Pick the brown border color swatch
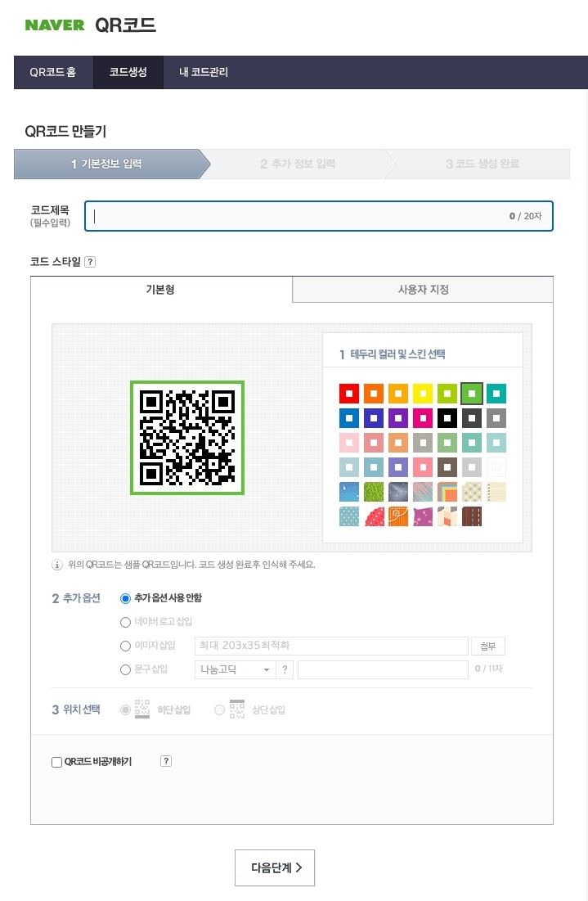 447,467
